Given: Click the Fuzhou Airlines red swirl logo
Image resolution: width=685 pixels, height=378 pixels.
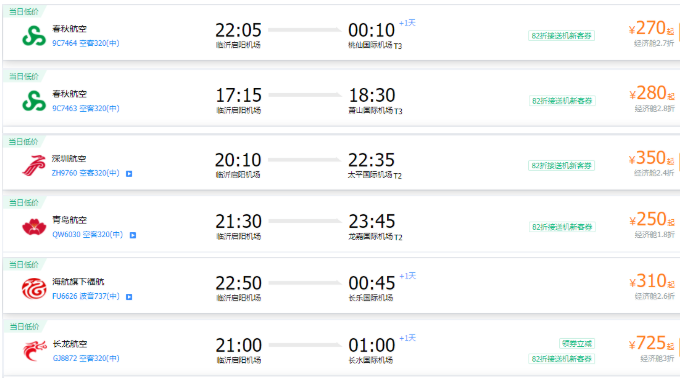Looking at the screenshot, I should pyautogui.click(x=34, y=289).
